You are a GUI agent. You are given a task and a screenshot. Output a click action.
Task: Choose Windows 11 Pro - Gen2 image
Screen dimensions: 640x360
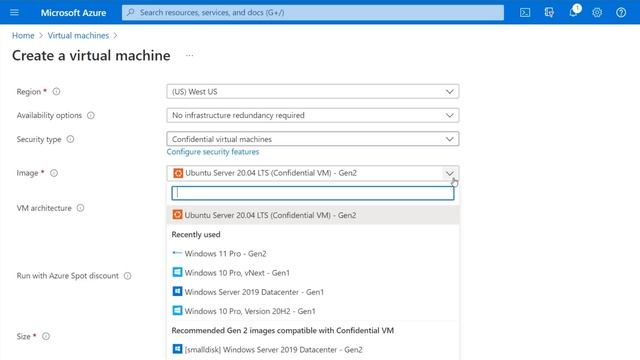tap(313, 253)
